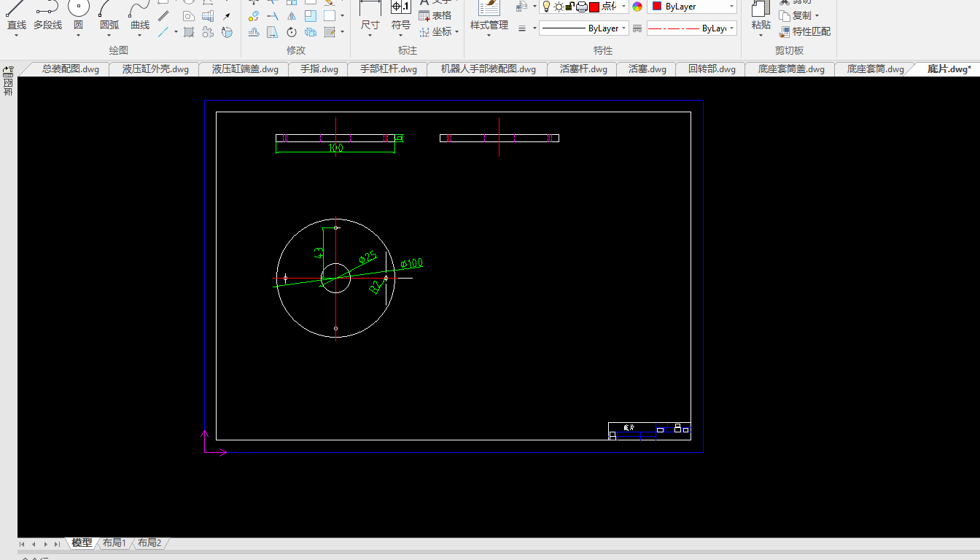Expand the 圆弧 dropdown arrow
980x560 pixels.
(x=109, y=34)
